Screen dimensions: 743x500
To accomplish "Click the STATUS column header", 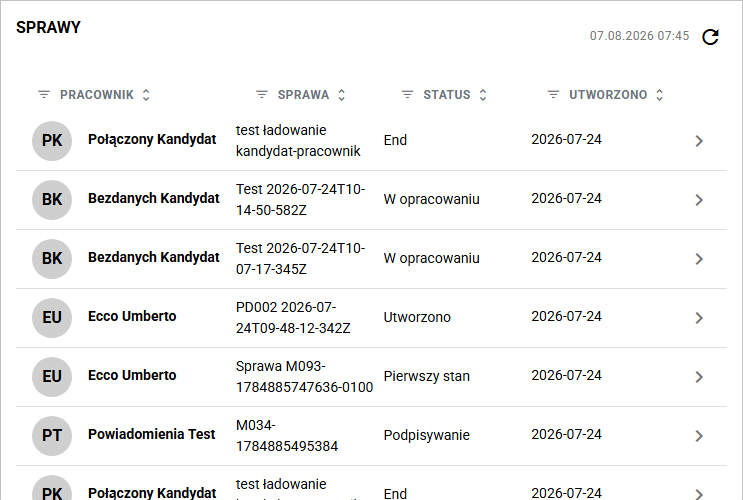I will point(447,95).
